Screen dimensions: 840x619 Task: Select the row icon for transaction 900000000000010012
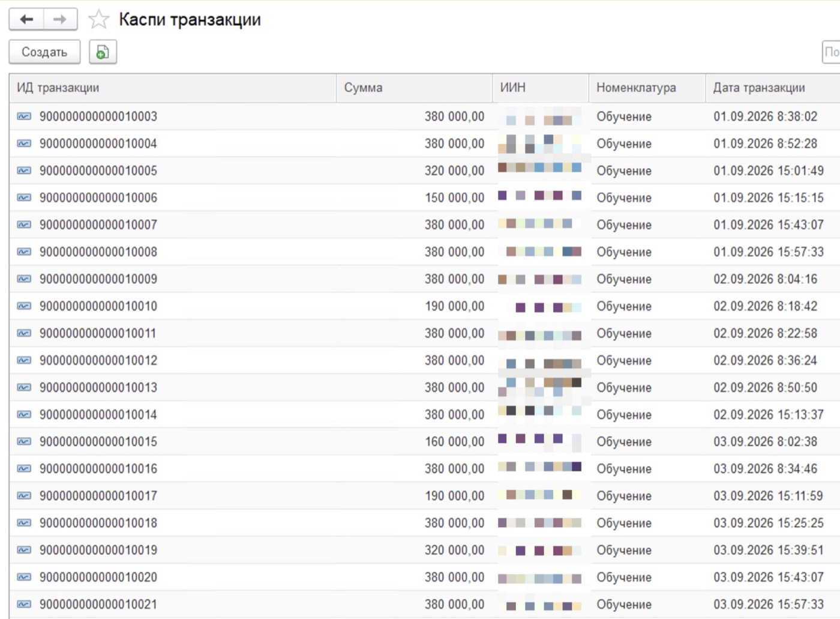point(24,360)
